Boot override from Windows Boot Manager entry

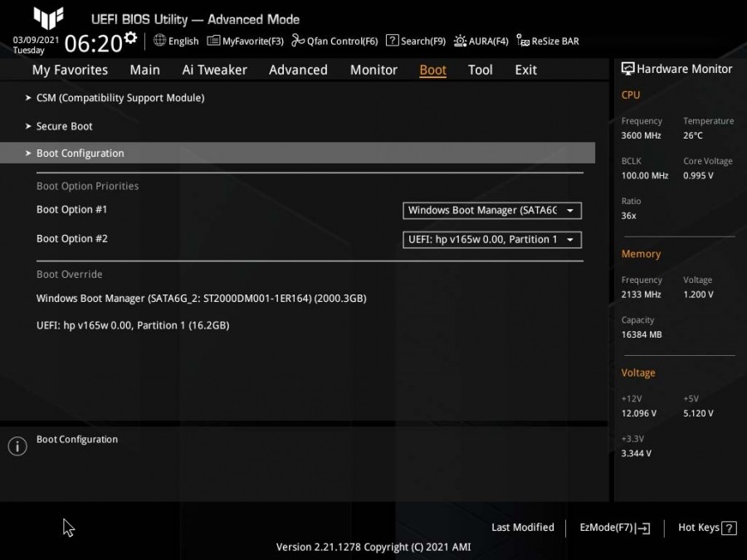click(202, 299)
